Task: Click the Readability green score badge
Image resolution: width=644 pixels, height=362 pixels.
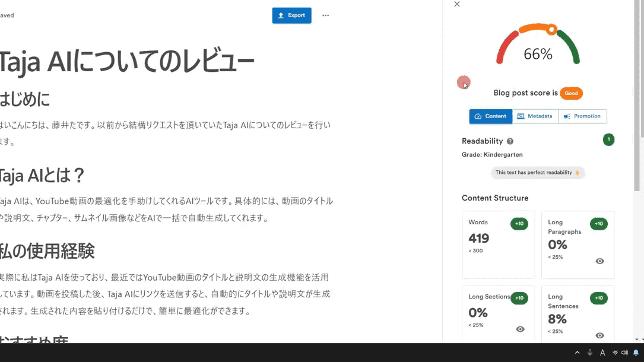Action: [608, 139]
